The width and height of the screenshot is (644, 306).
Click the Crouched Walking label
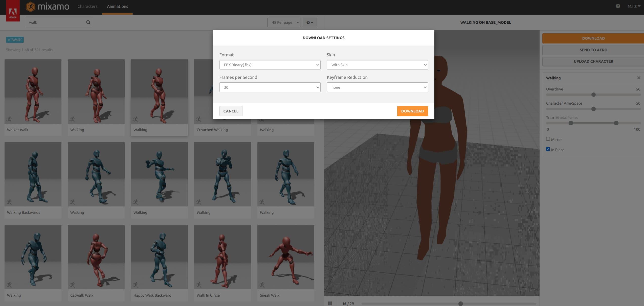[212, 130]
